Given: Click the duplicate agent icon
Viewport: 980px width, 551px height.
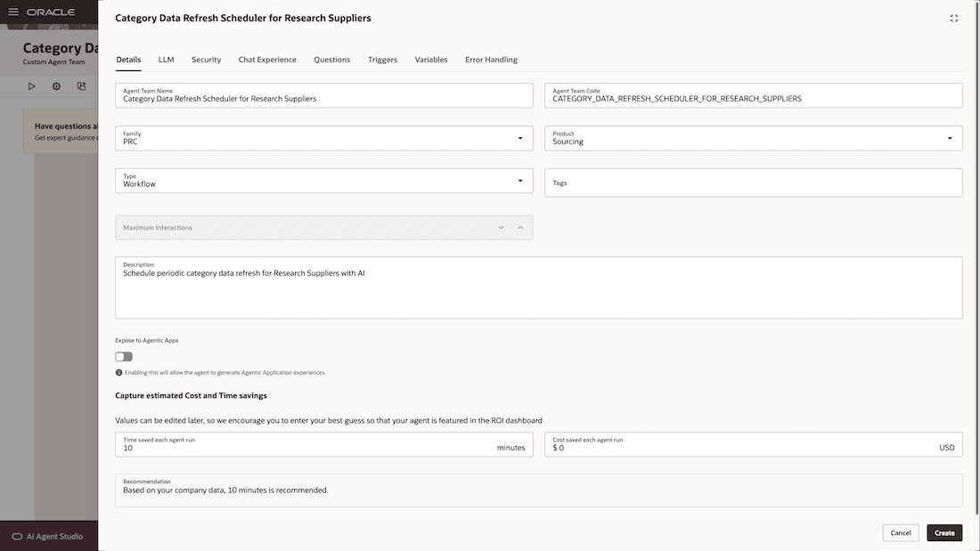Looking at the screenshot, I should point(80,85).
